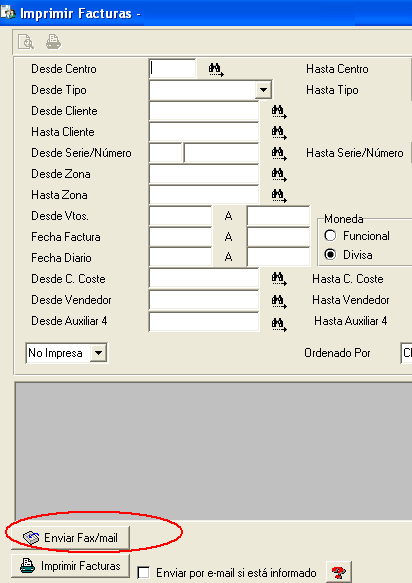Select the Divisa currency radio button

pyautogui.click(x=330, y=255)
